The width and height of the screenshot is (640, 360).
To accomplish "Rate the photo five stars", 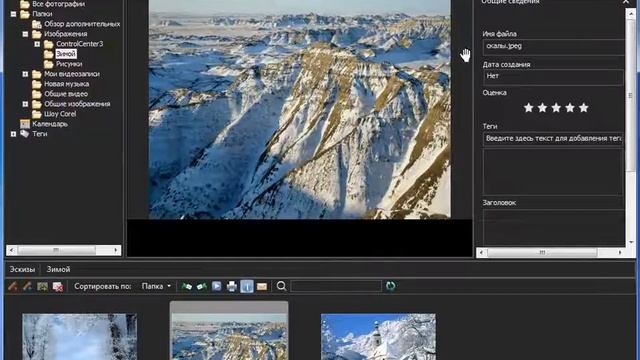I will tap(584, 108).
